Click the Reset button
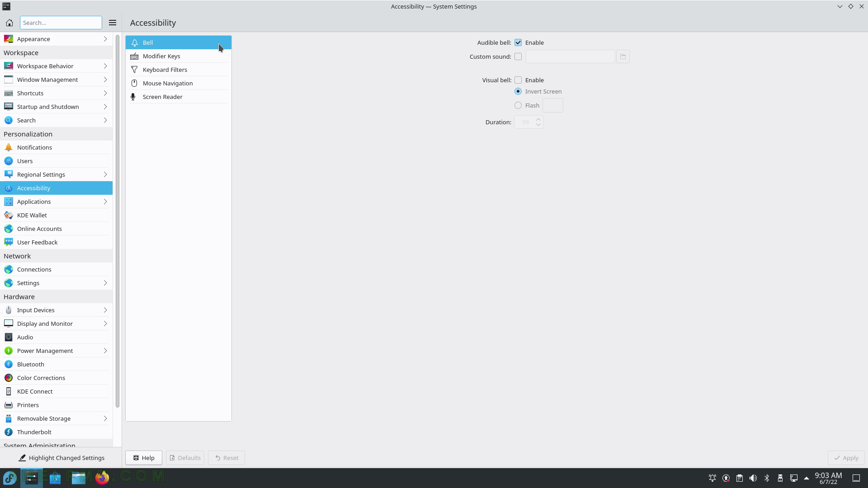The height and width of the screenshot is (488, 868). 226,458
